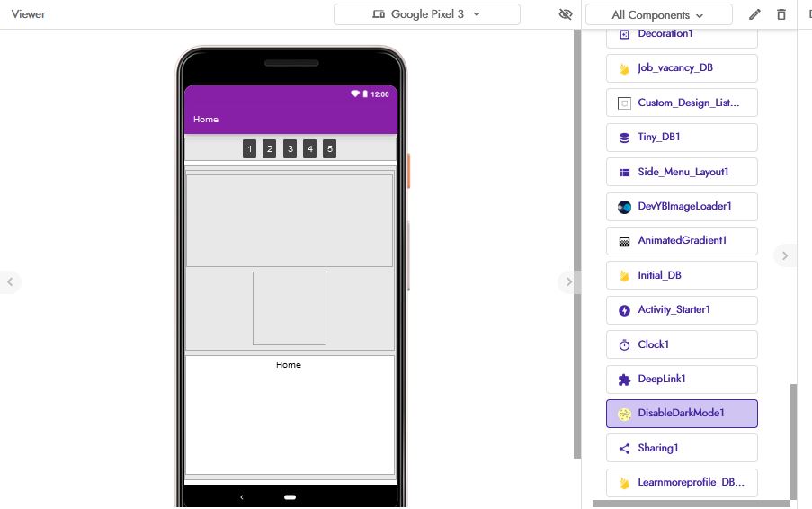Viewport: 812px width, 509px height.
Task: Select Initial_DB component
Action: [x=682, y=275]
